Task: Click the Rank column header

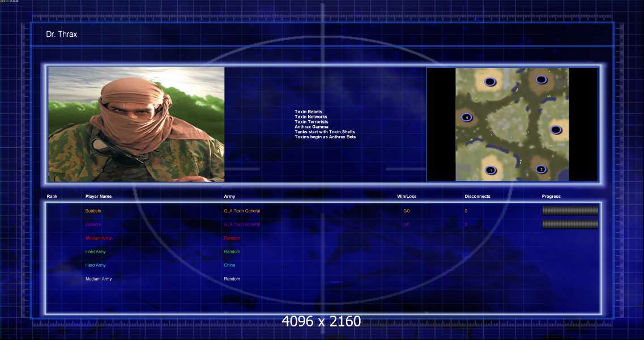Action: pyautogui.click(x=52, y=197)
